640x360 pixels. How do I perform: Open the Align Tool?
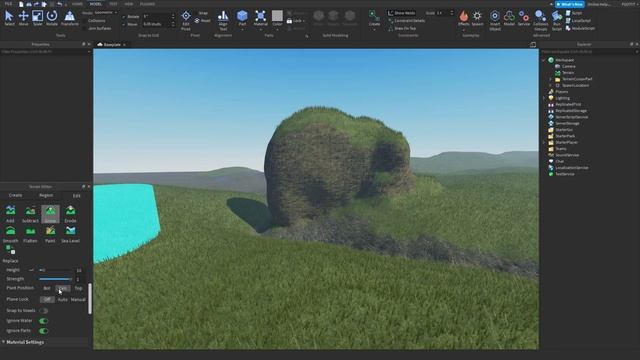pyautogui.click(x=223, y=20)
